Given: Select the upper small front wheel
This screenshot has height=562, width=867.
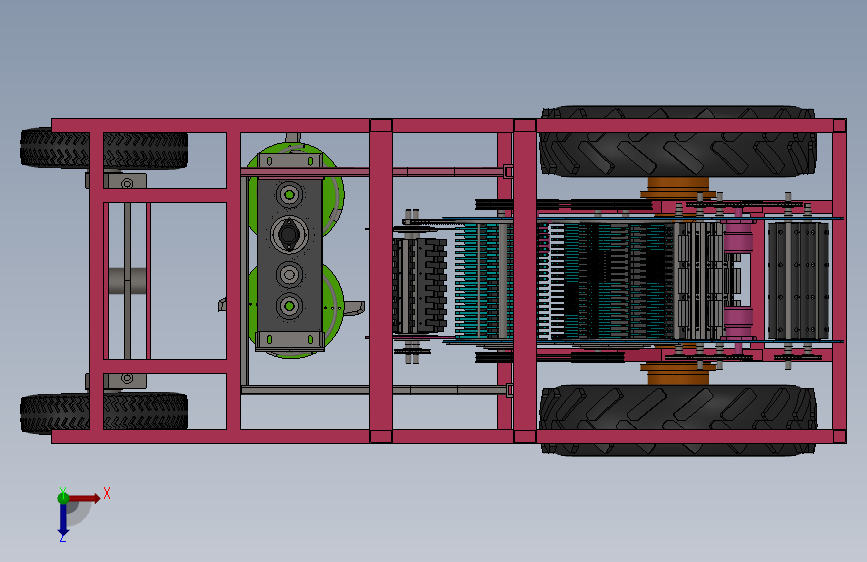Looking at the screenshot, I should (104, 149).
